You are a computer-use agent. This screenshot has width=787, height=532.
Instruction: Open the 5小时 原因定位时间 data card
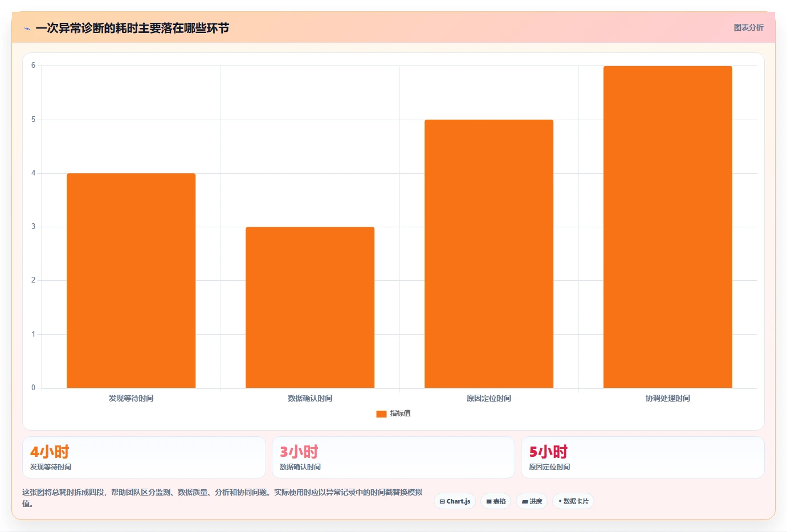(x=643, y=457)
